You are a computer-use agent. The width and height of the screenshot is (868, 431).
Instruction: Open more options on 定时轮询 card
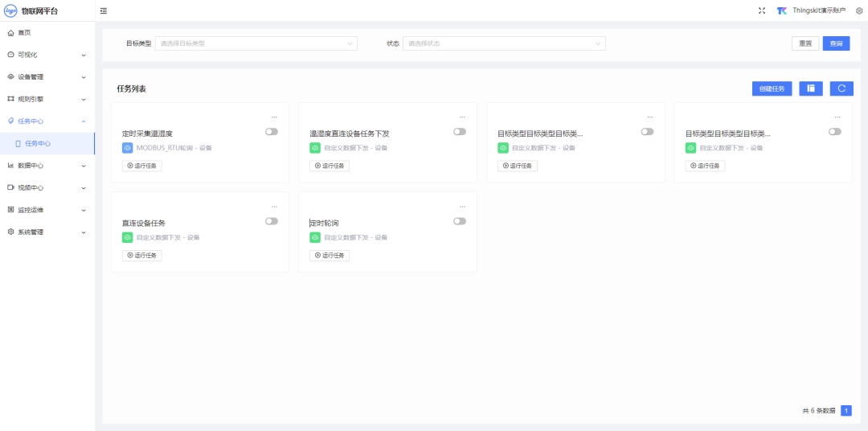pyautogui.click(x=462, y=207)
